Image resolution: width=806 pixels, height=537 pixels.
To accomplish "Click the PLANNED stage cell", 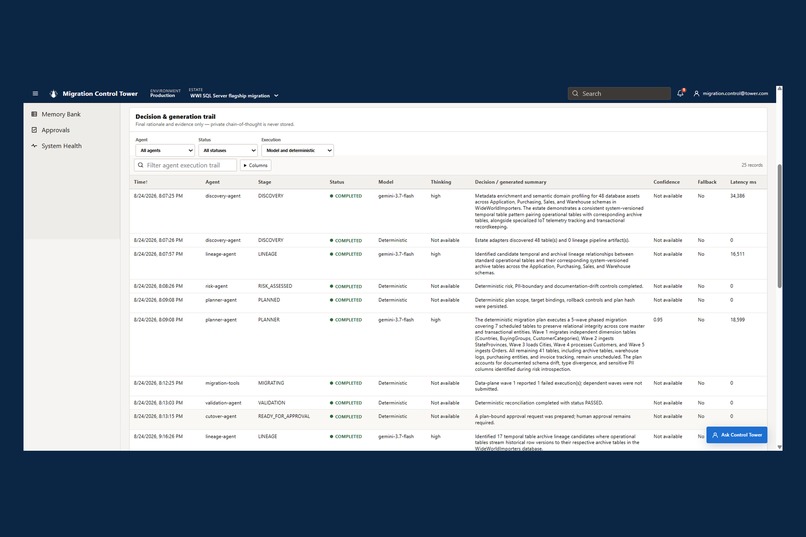I will coord(269,300).
